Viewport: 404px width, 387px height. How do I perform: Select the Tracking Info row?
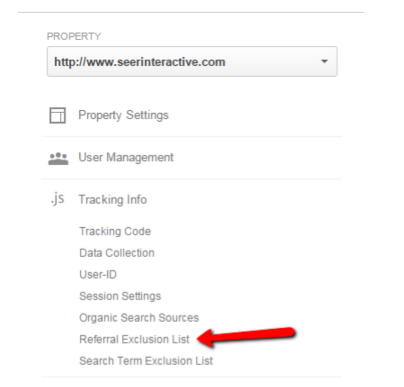(x=192, y=200)
